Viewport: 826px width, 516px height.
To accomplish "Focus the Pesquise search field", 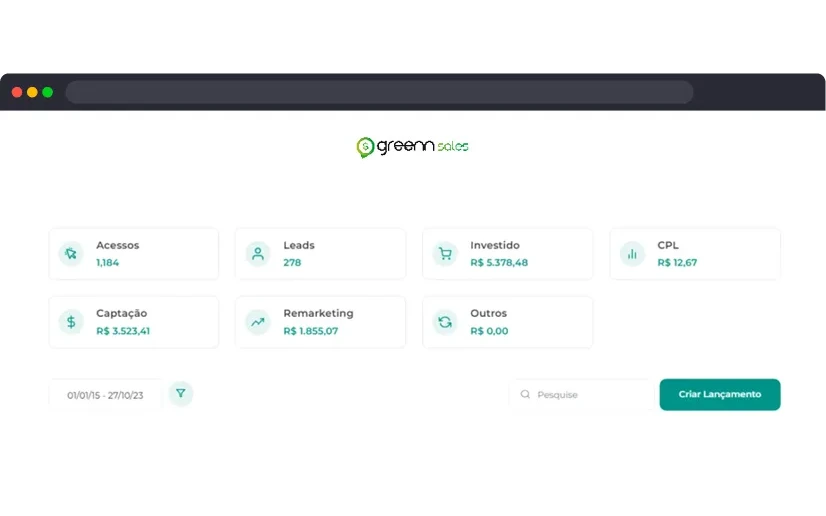I will 582,394.
